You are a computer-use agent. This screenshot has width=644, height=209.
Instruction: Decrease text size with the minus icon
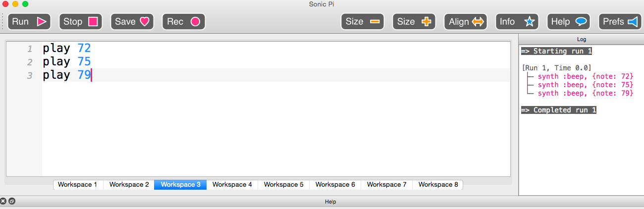coord(363,21)
